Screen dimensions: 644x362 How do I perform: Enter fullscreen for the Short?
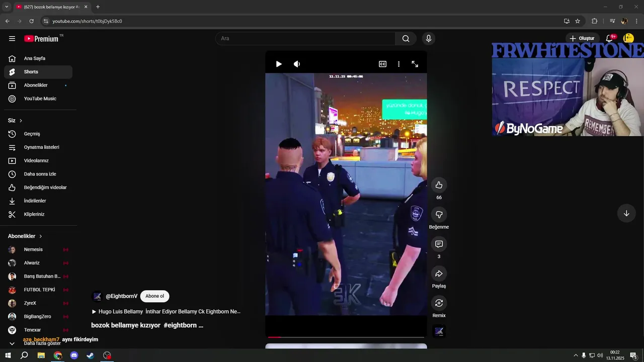tap(415, 64)
